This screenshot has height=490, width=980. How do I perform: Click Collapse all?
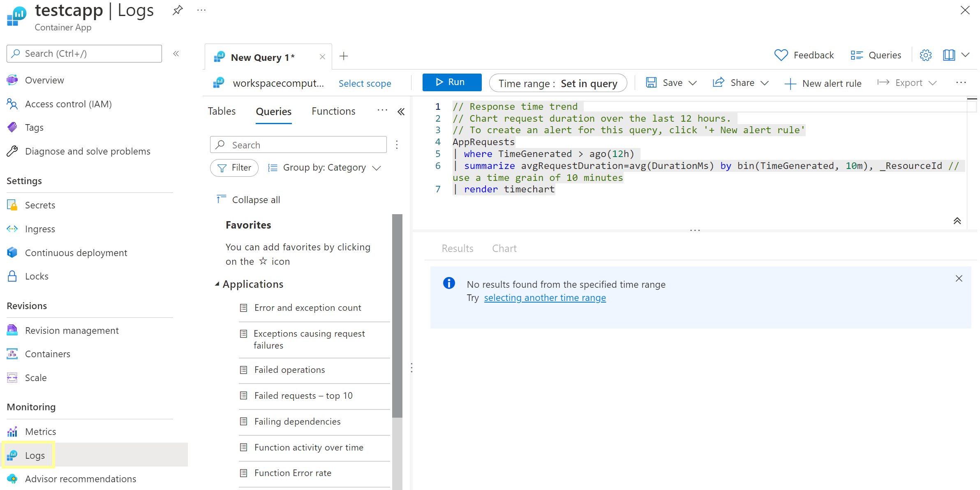[248, 200]
